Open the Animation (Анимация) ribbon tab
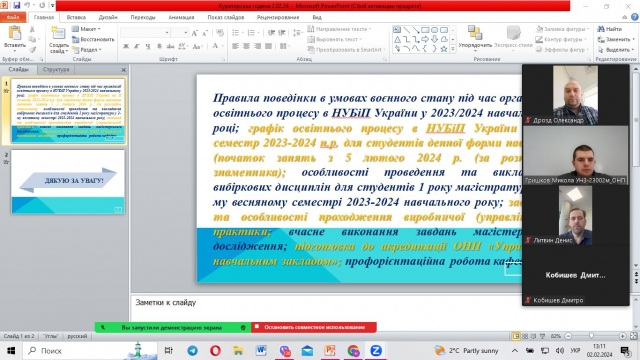The height and width of the screenshot is (360, 640). (181, 17)
